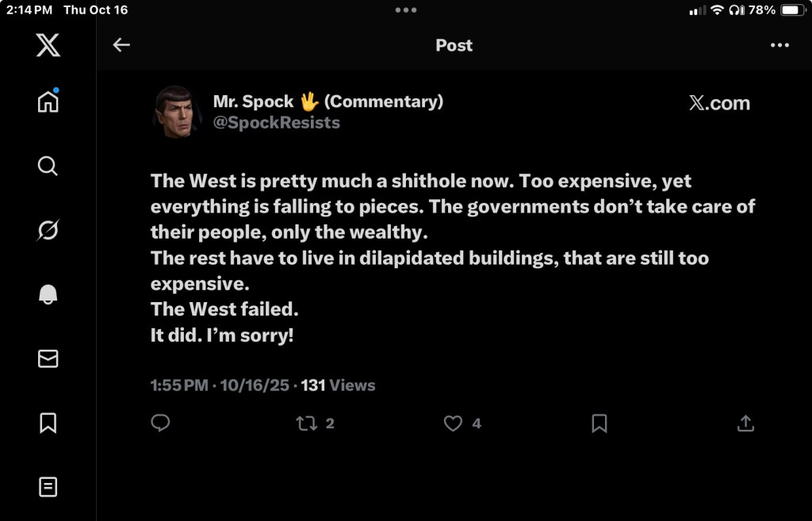812x521 pixels.
Task: Open the Home feed icon
Action: [48, 102]
